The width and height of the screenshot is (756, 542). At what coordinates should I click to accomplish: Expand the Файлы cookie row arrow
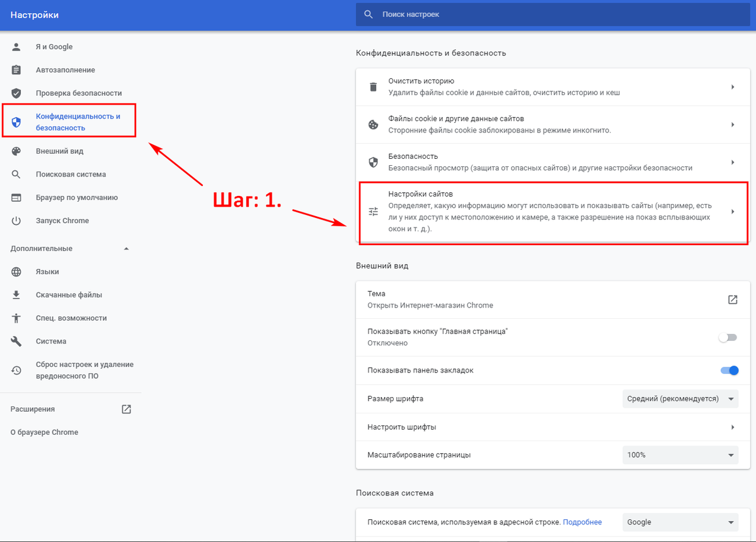[x=733, y=125]
